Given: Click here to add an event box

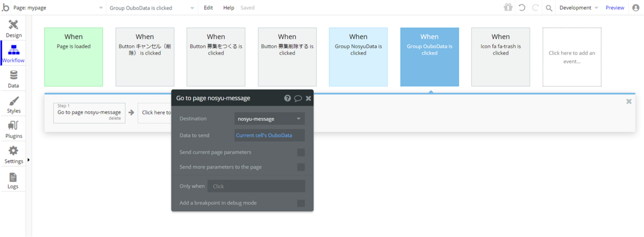Looking at the screenshot, I should pyautogui.click(x=572, y=57).
